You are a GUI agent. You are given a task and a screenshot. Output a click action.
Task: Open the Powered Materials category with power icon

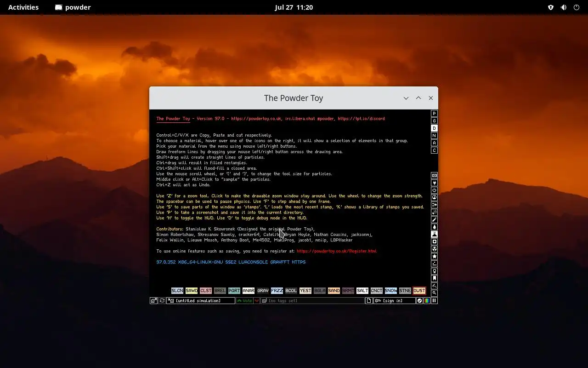(x=434, y=190)
